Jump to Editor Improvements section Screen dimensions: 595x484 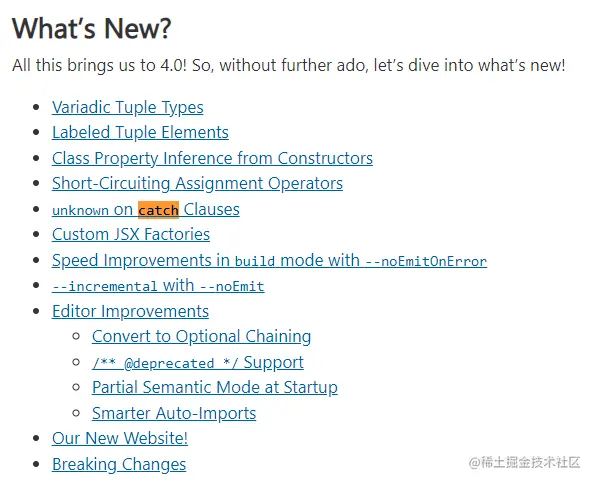click(130, 311)
